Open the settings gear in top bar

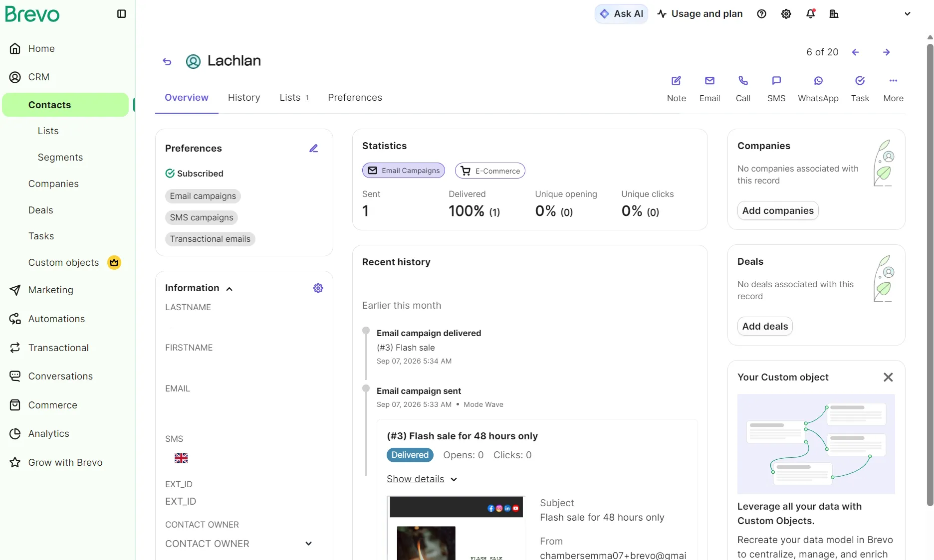786,14
